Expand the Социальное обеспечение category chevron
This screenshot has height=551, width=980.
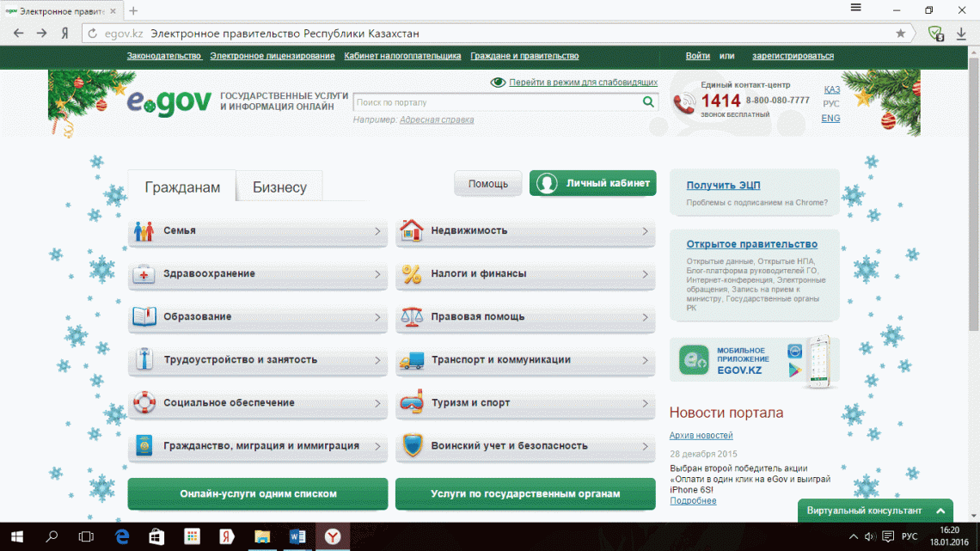coord(377,403)
